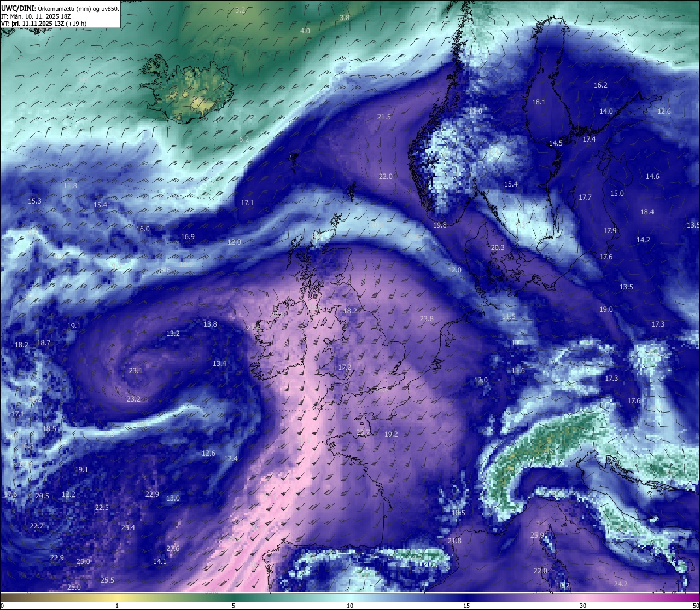The height and width of the screenshot is (610, 700).
Task: Click the color scale label "30"
Action: (x=583, y=606)
